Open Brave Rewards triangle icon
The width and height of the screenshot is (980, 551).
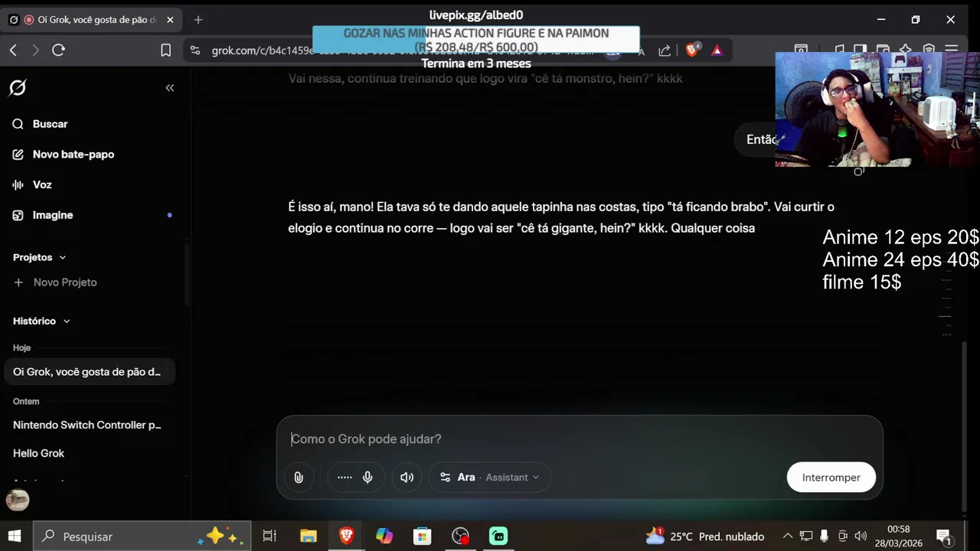[x=717, y=51]
